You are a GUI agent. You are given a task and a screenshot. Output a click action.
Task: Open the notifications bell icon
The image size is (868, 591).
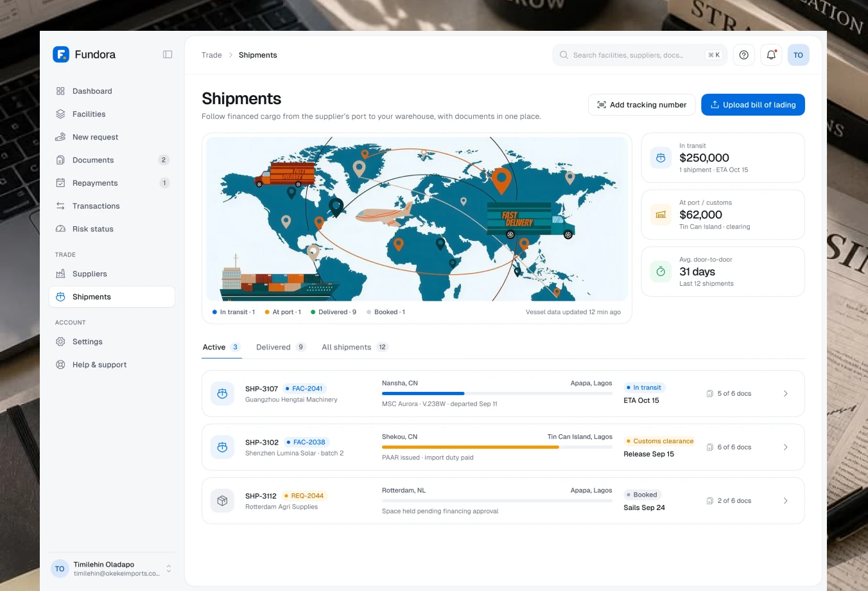tap(771, 55)
